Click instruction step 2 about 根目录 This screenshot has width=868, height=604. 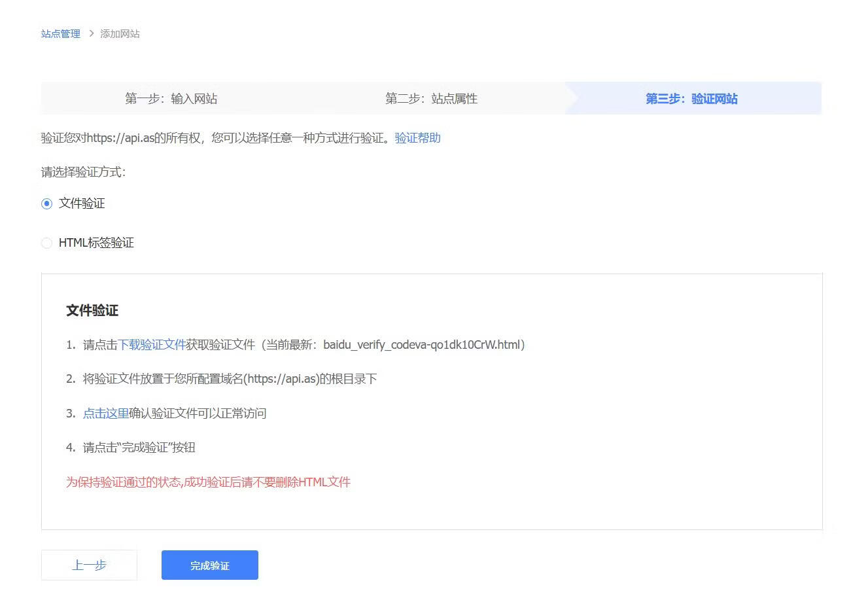229,379
